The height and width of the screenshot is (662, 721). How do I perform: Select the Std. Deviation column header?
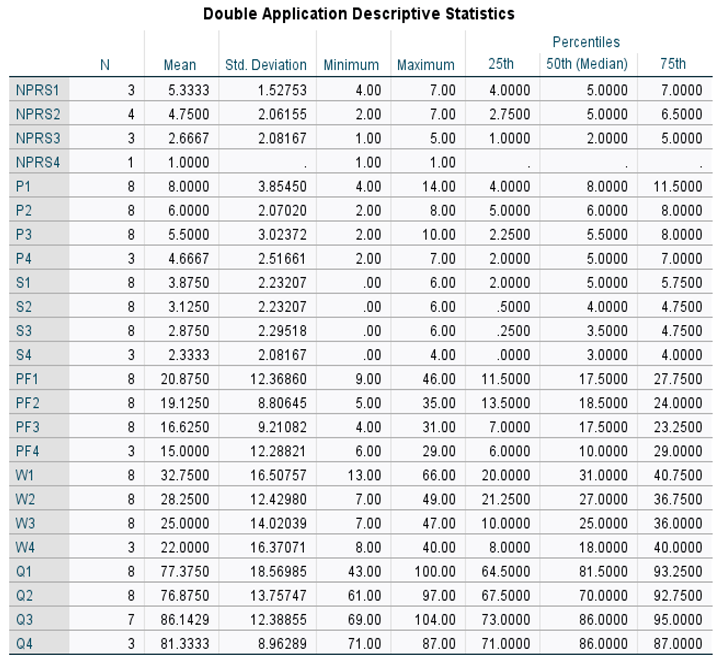(266, 65)
